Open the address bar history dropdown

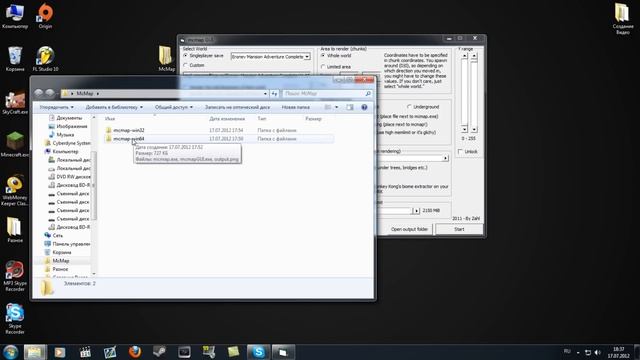[265, 93]
